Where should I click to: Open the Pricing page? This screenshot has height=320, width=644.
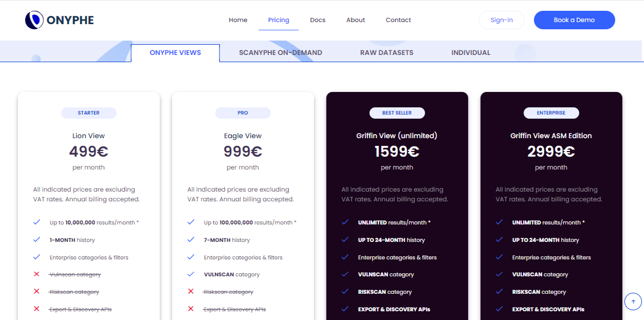tap(279, 20)
